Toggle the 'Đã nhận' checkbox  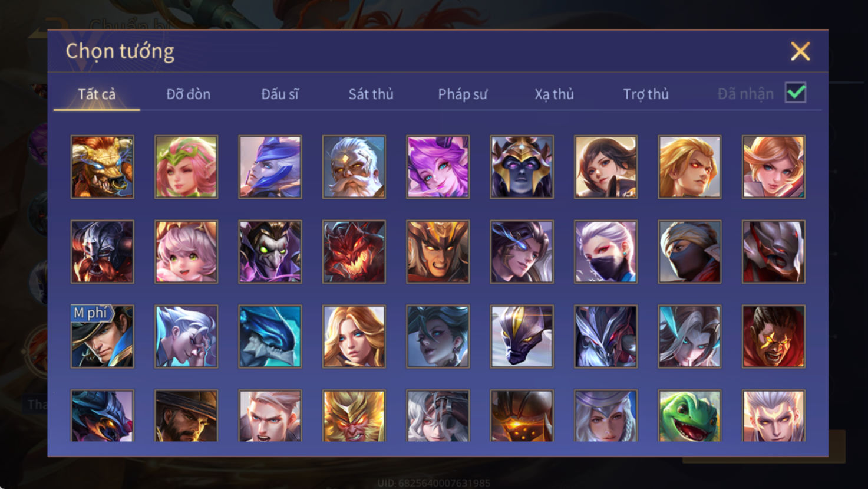click(x=796, y=93)
